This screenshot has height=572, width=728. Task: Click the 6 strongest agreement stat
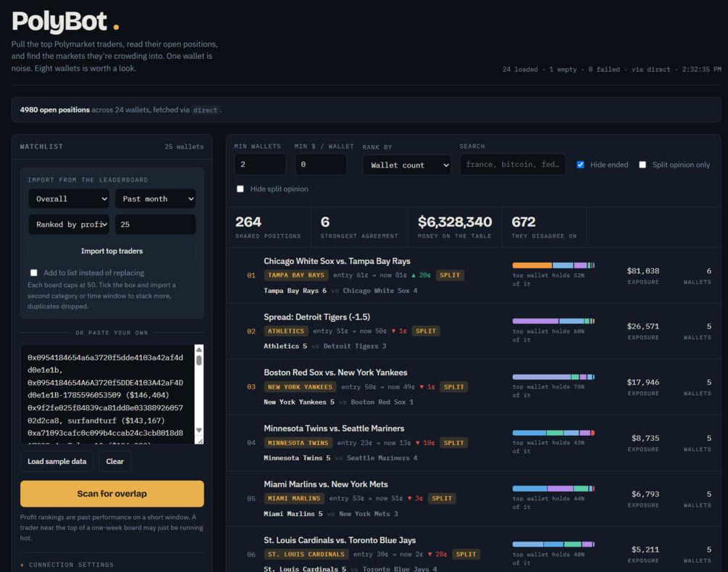359,227
